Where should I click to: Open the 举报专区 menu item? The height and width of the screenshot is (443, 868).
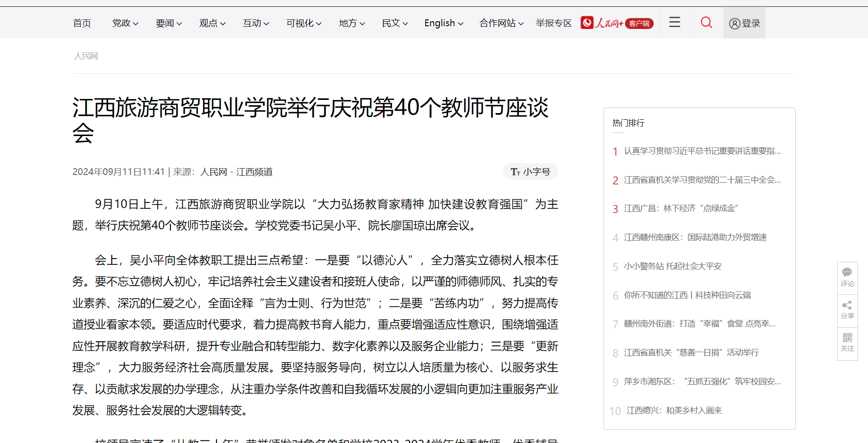point(553,23)
